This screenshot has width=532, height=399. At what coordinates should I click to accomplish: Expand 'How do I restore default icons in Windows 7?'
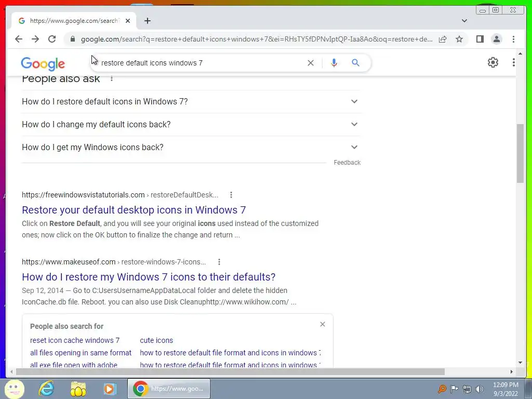click(x=190, y=101)
